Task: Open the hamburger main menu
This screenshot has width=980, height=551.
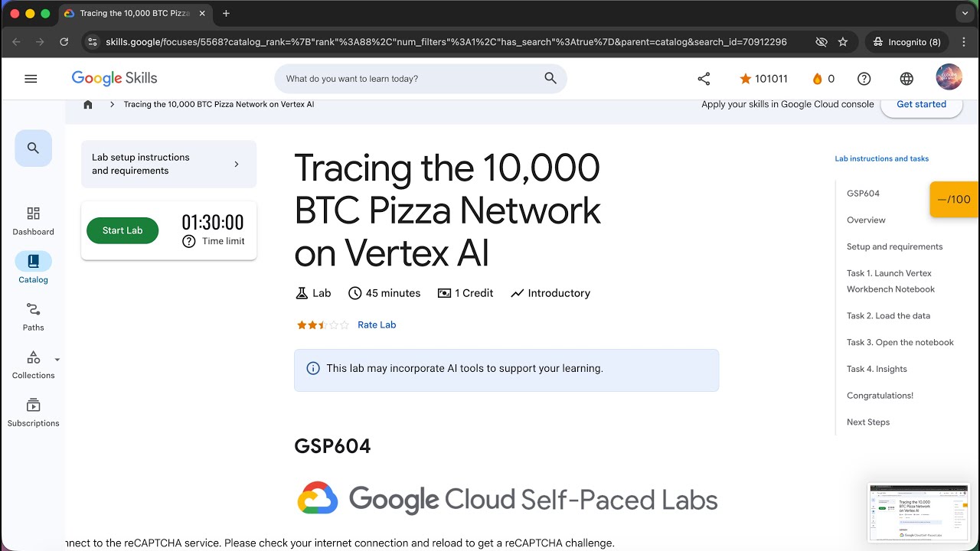Action: click(31, 78)
